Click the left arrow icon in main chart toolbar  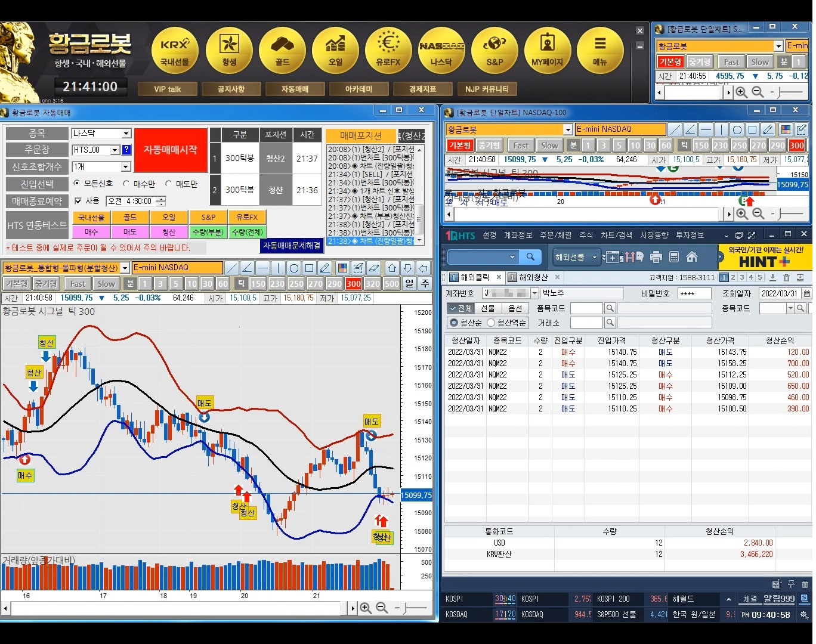pos(423,268)
